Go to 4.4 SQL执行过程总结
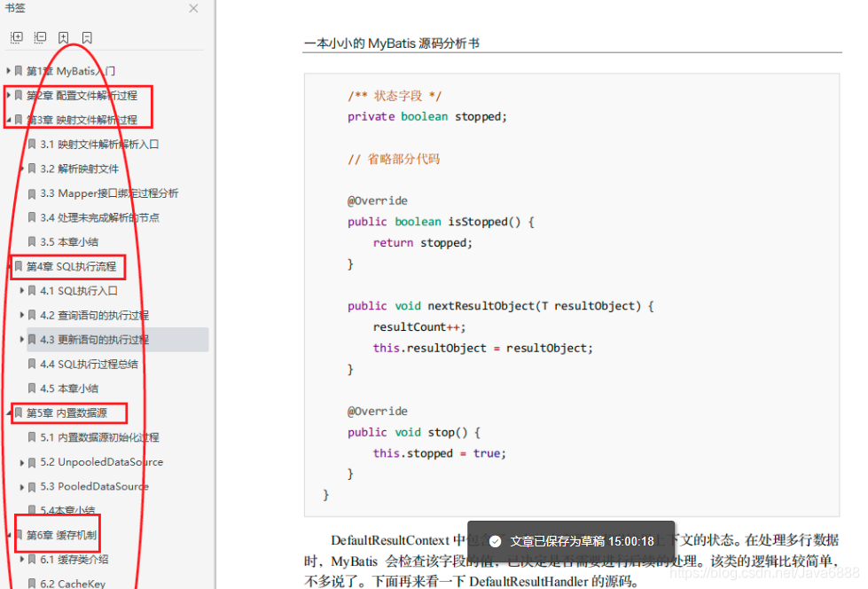 tap(90, 364)
